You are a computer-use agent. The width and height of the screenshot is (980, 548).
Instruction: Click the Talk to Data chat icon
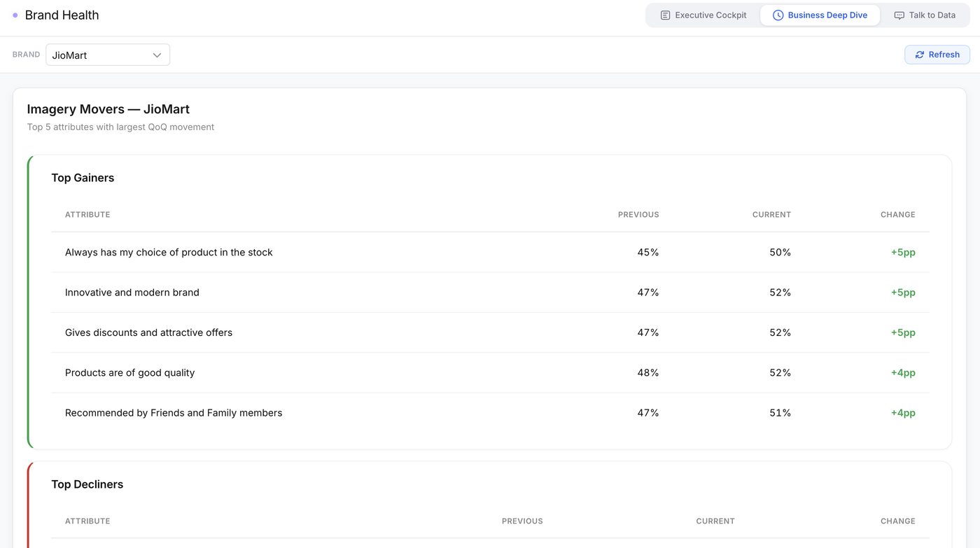pos(899,15)
